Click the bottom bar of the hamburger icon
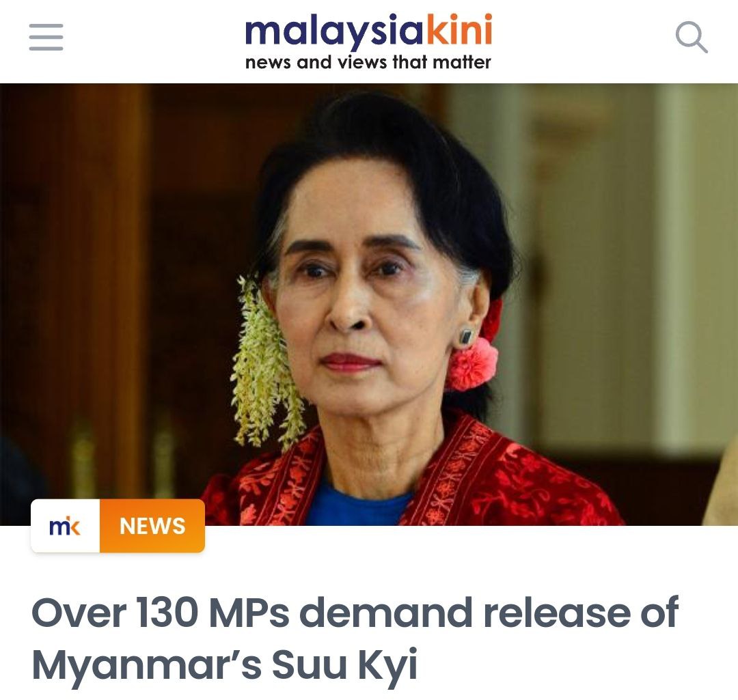The image size is (738, 700). (46, 48)
